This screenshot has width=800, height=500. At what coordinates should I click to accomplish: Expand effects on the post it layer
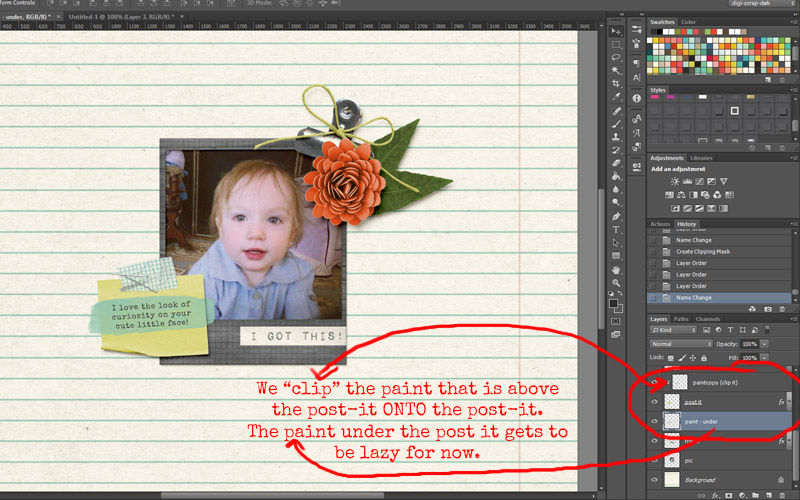click(x=789, y=402)
